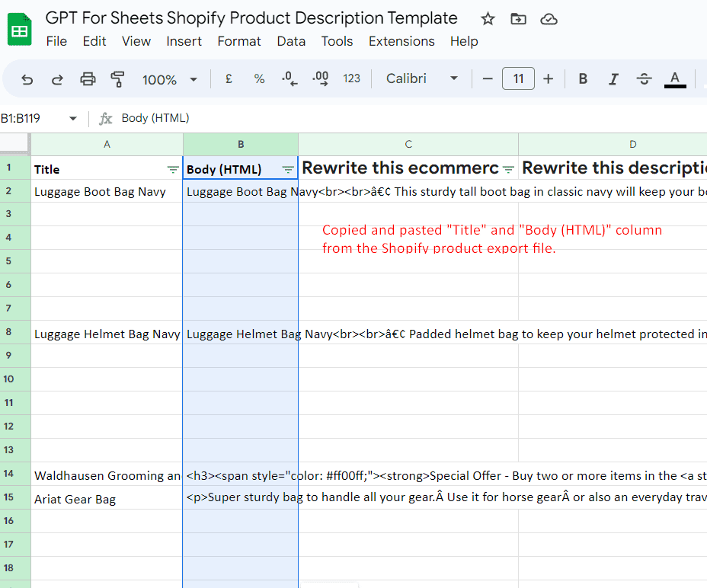Image resolution: width=707 pixels, height=588 pixels.
Task: Open the Format menu
Action: pyautogui.click(x=239, y=41)
